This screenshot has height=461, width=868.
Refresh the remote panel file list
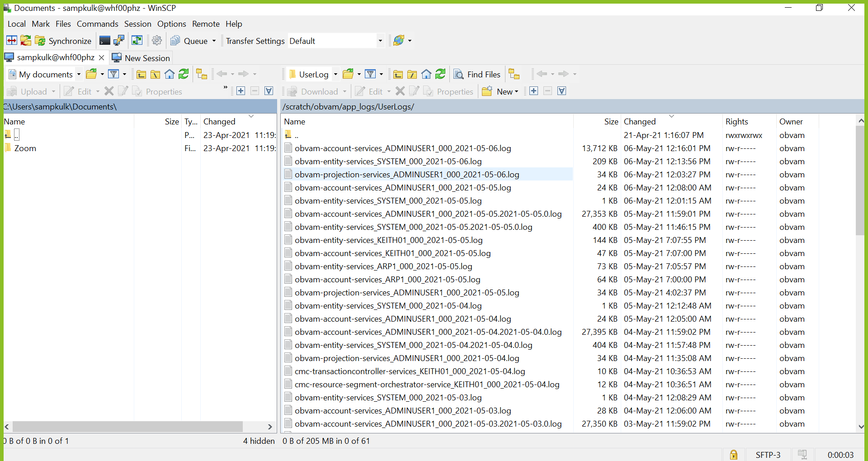(440, 74)
